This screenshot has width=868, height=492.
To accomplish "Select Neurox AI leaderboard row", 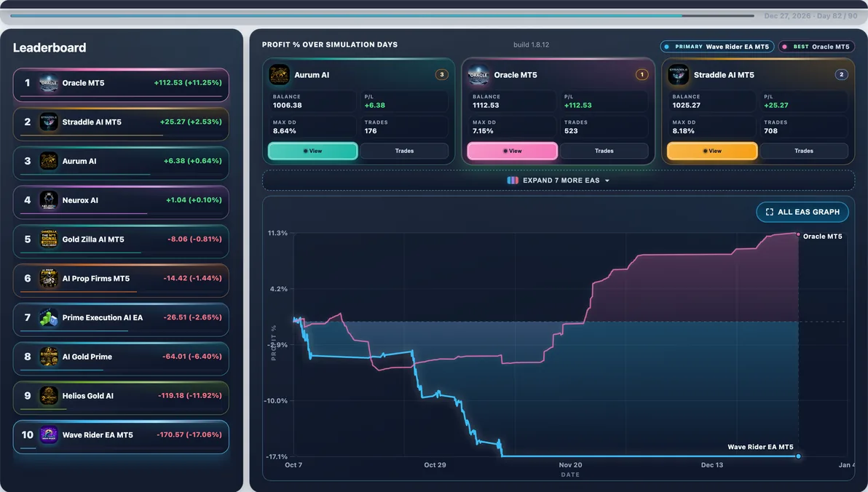I will coord(121,202).
